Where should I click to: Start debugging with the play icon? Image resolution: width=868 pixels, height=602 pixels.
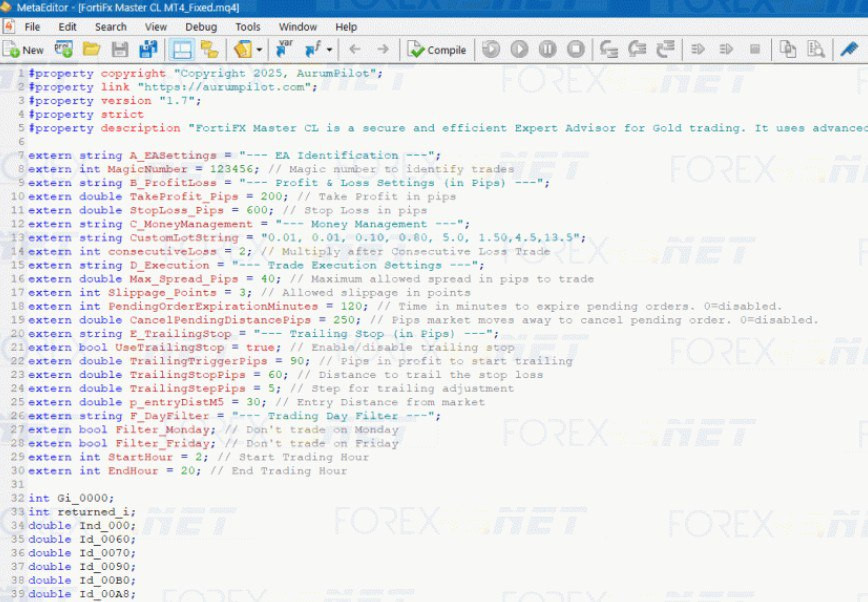(519, 49)
